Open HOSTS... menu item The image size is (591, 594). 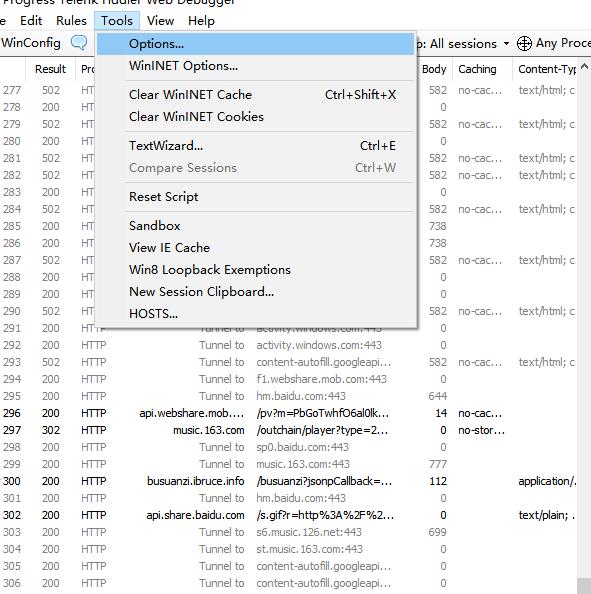256,314
